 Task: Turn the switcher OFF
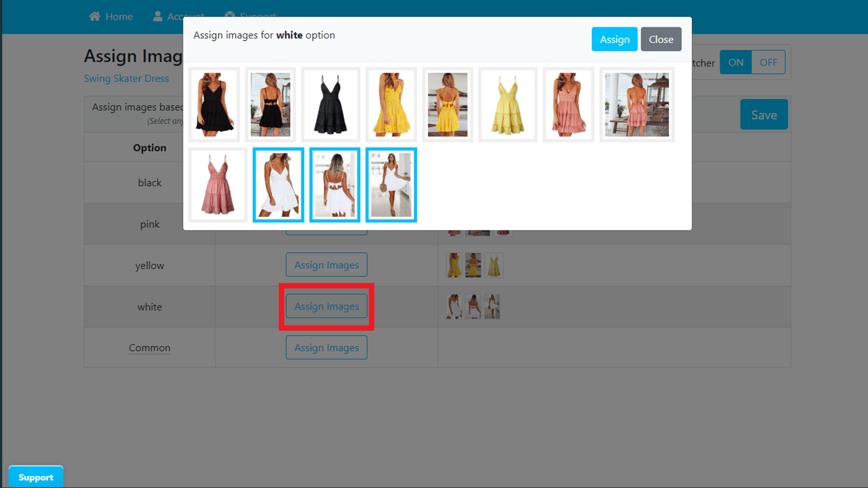pyautogui.click(x=768, y=62)
